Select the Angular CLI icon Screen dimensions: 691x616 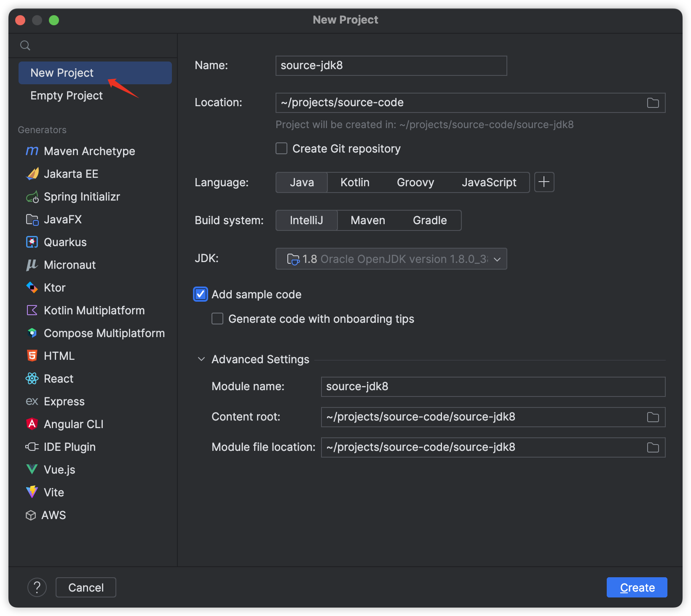pyautogui.click(x=32, y=424)
